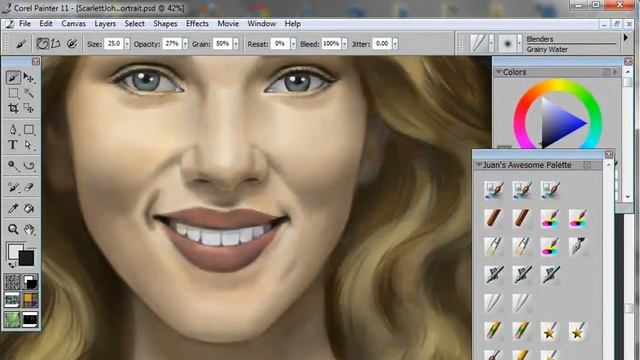Image resolution: width=640 pixels, height=360 pixels.
Task: Select the Dropper tool
Action: [x=13, y=209]
